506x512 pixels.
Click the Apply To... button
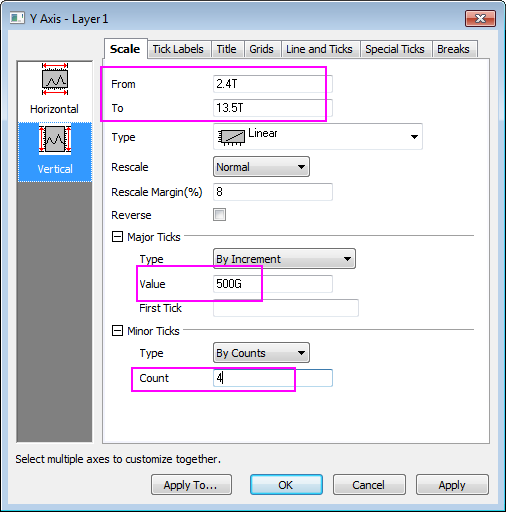(x=191, y=485)
